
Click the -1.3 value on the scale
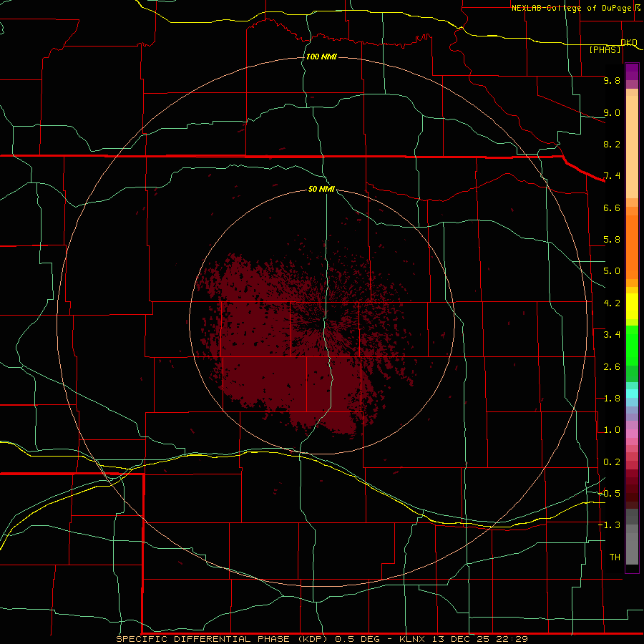[609, 525]
